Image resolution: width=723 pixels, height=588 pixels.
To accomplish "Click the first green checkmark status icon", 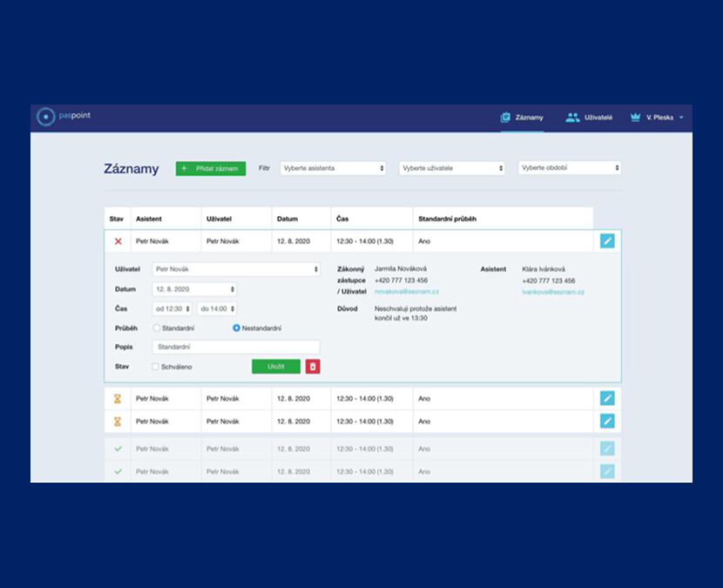I will tap(118, 449).
